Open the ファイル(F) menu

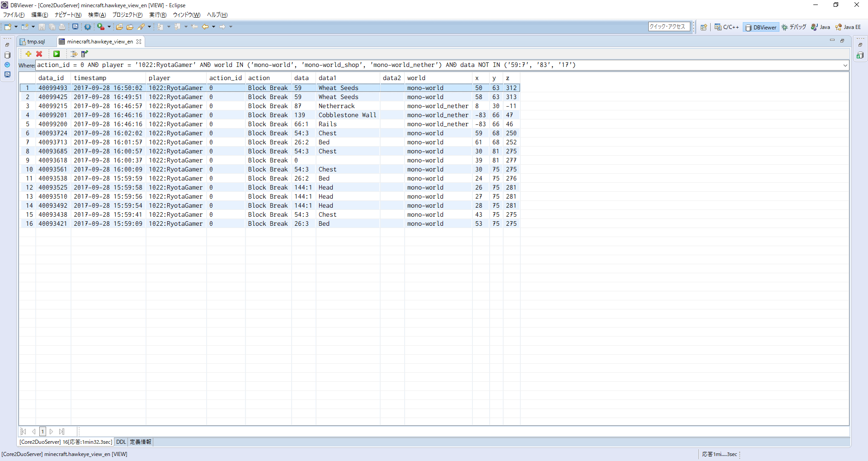[14, 15]
